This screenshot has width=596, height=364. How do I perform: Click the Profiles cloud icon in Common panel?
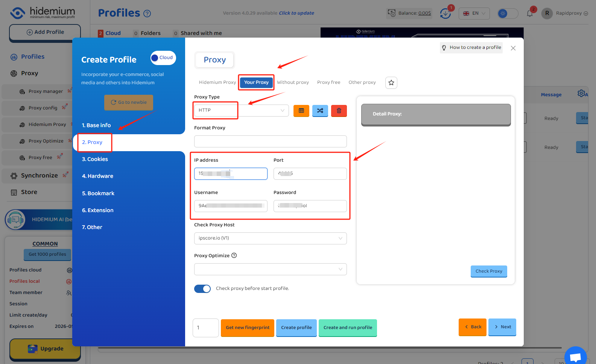69,270
